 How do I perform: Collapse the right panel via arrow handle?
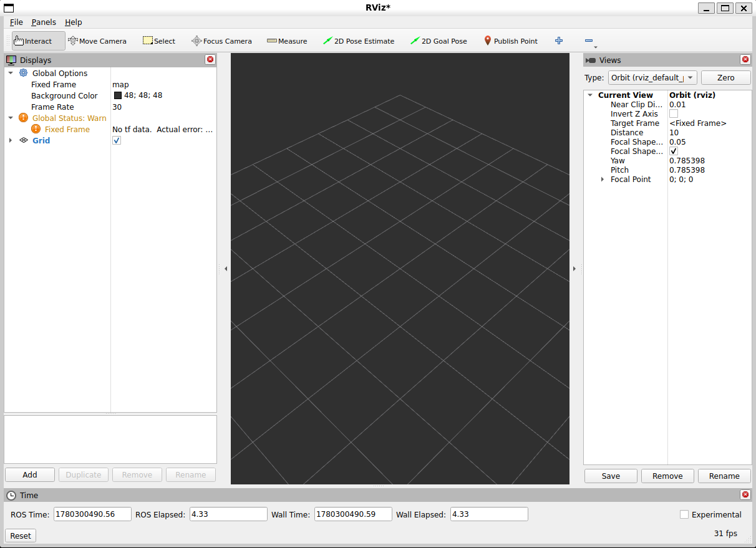point(574,269)
